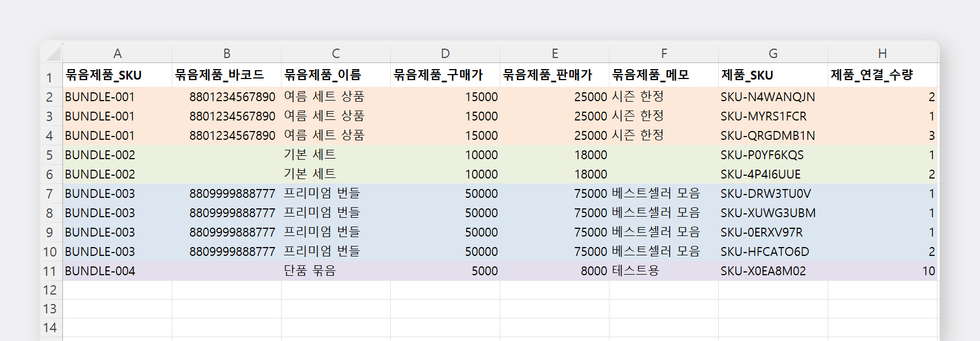This screenshot has width=980, height=341.
Task: Select BUNDLE-004 cell
Action: 117,271
